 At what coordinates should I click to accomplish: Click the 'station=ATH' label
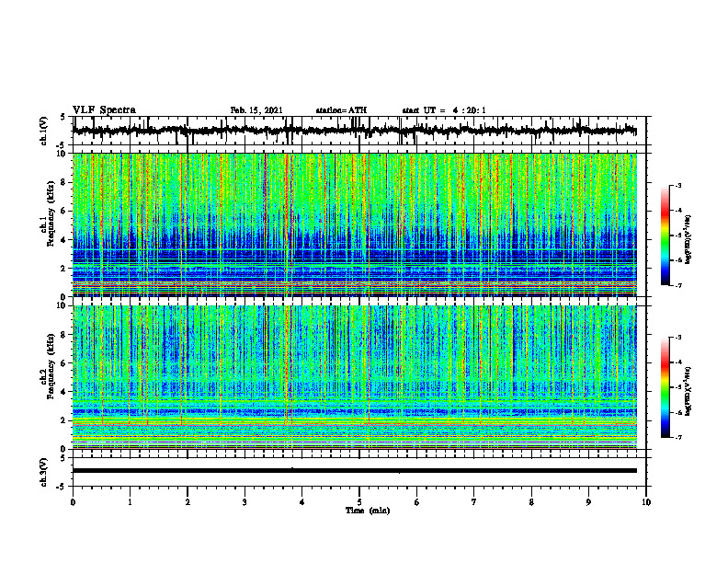tap(341, 110)
